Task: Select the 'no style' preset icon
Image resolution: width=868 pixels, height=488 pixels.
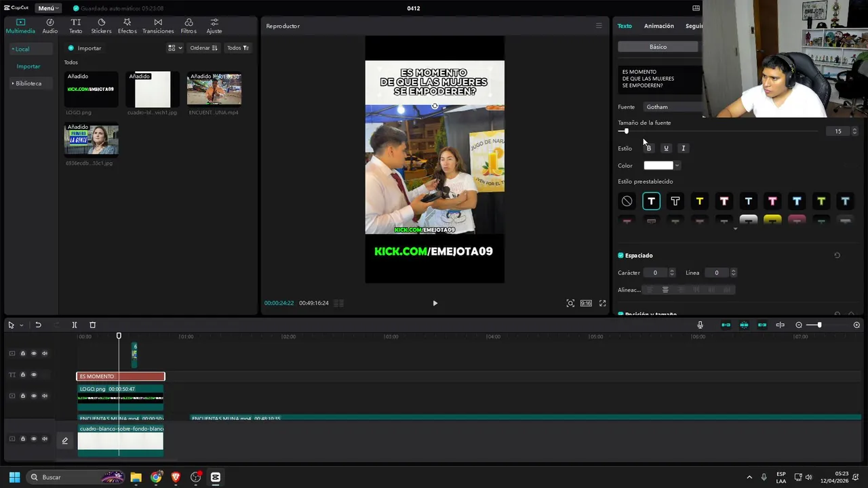Action: click(x=627, y=201)
